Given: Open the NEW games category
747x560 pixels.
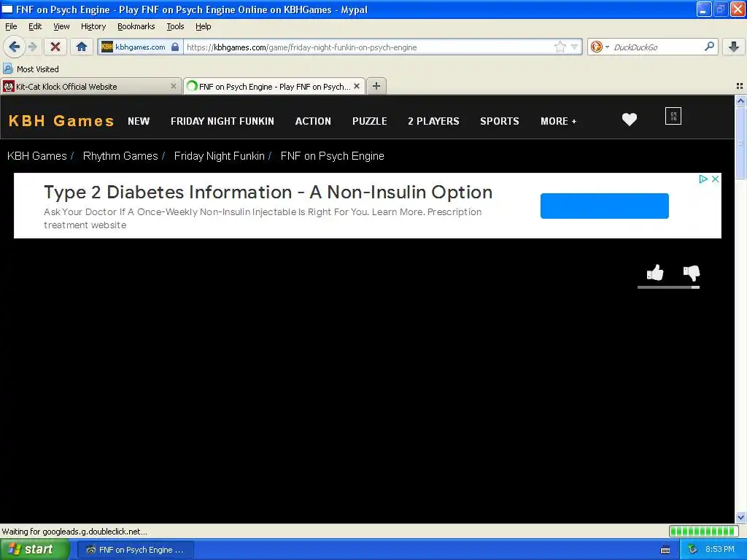Looking at the screenshot, I should pos(139,121).
